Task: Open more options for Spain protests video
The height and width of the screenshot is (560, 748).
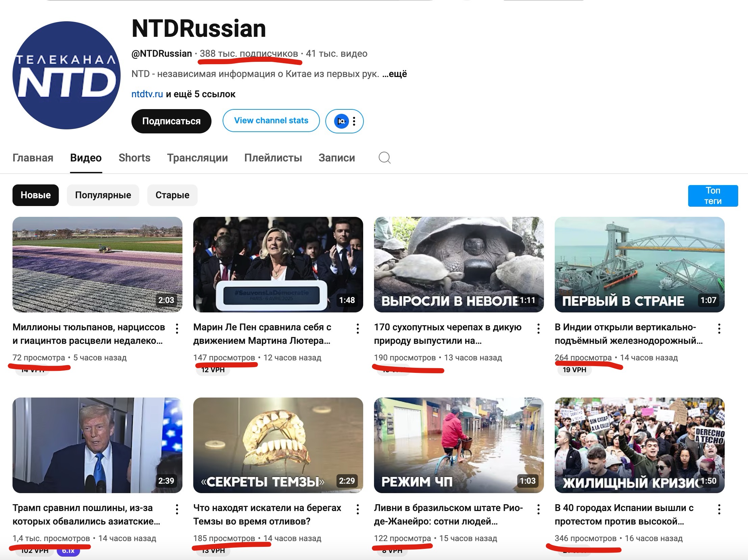Action: pyautogui.click(x=719, y=509)
